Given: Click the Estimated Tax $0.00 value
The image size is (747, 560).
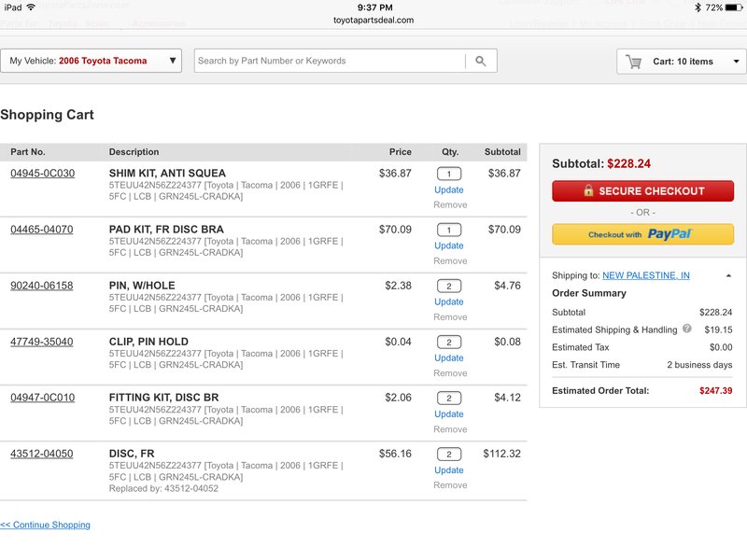Looking at the screenshot, I should (721, 347).
